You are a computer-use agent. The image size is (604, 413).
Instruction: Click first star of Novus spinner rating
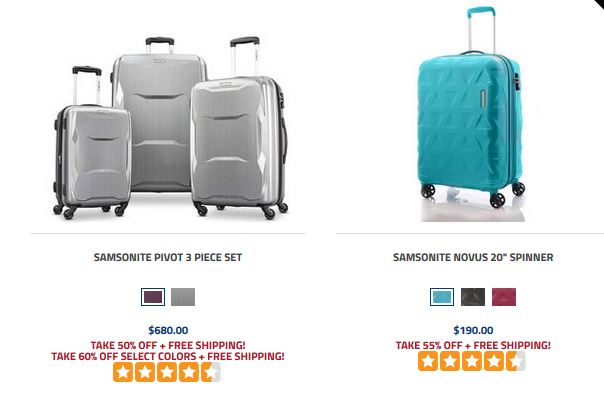tap(428, 361)
